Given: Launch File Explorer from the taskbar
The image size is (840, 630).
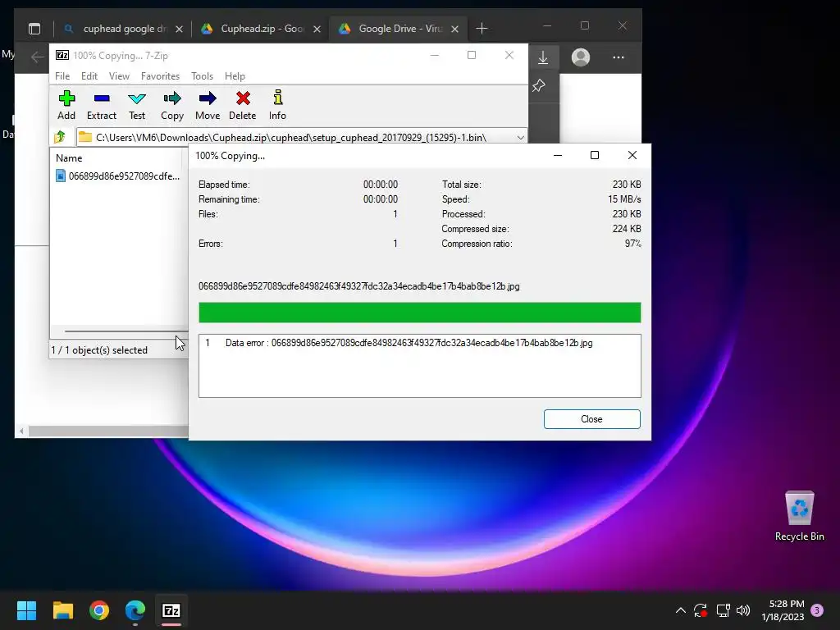Looking at the screenshot, I should coord(62,610).
